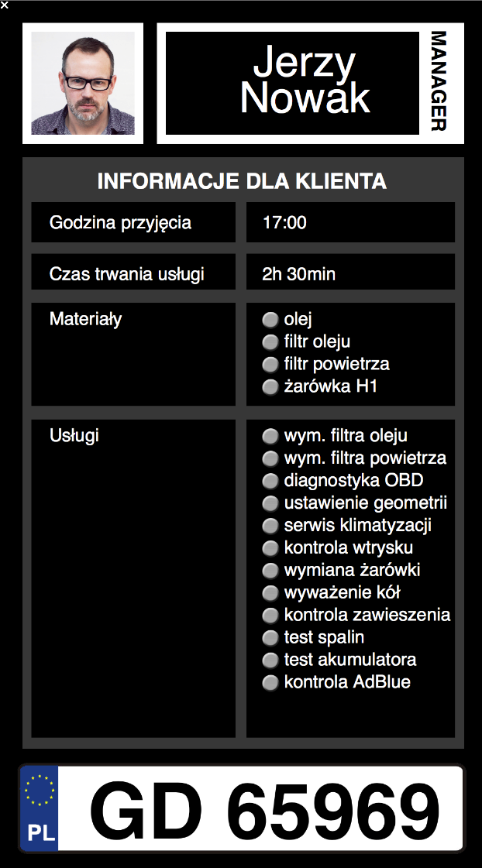Click the EU flag PL badge
Screen dimensions: 482x868
pyautogui.click(x=40, y=808)
